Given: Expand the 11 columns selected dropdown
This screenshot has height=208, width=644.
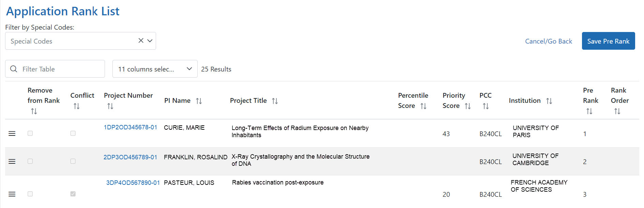Looking at the screenshot, I should (155, 69).
